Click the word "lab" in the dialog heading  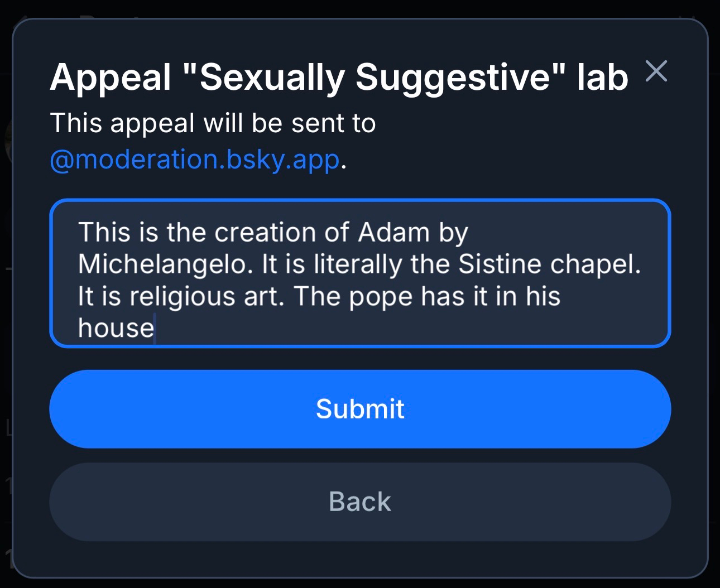603,77
